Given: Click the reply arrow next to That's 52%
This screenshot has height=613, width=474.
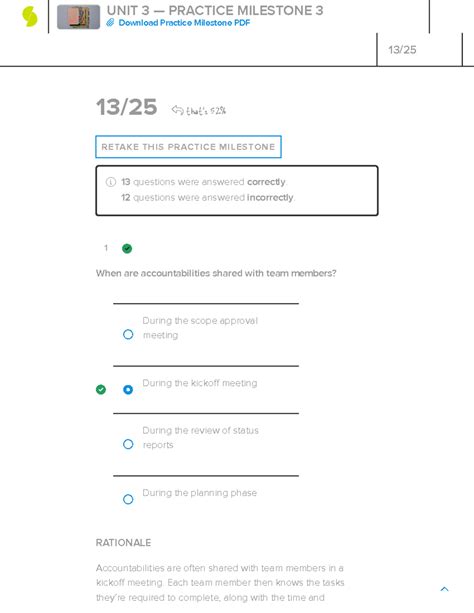Looking at the screenshot, I should pyautogui.click(x=177, y=110).
